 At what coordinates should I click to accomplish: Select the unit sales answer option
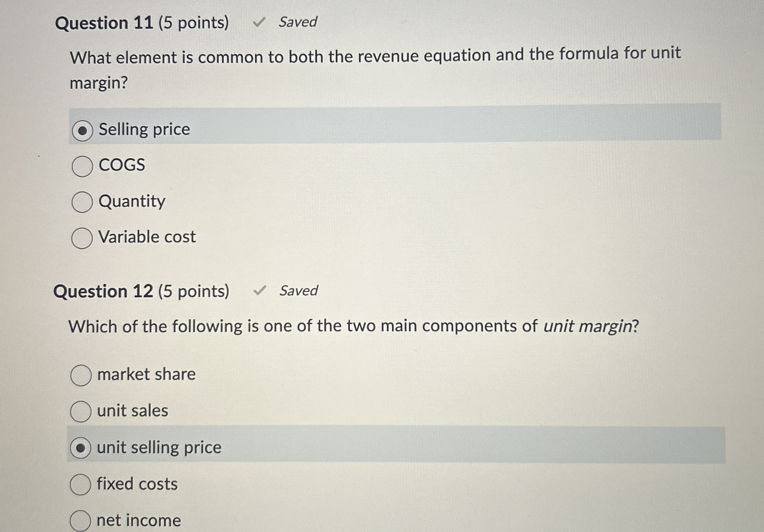click(x=82, y=411)
